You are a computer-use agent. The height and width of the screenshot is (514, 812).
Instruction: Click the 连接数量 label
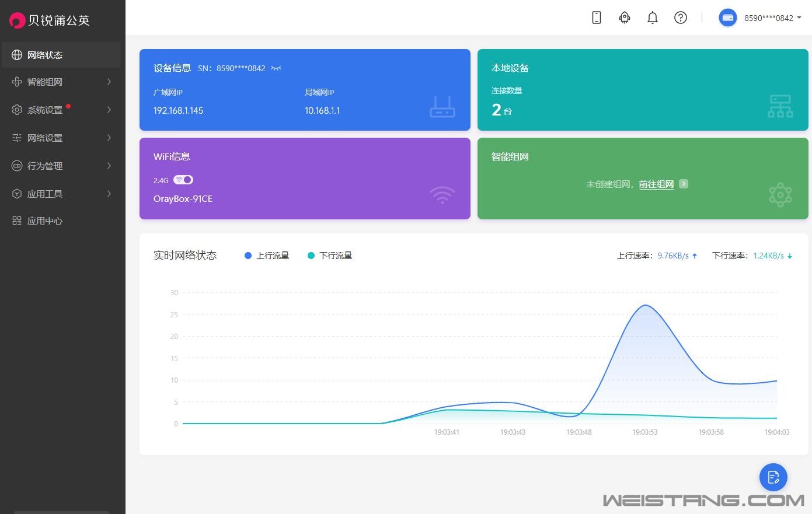click(x=507, y=90)
